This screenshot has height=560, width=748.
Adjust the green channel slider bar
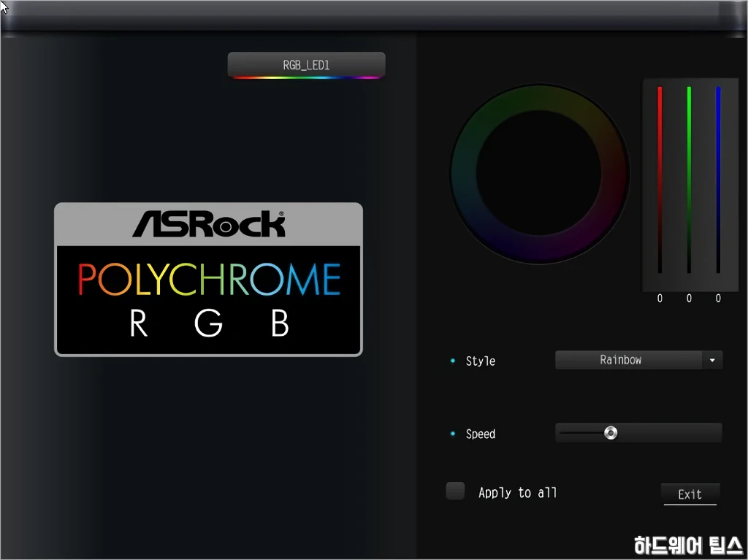[689, 180]
